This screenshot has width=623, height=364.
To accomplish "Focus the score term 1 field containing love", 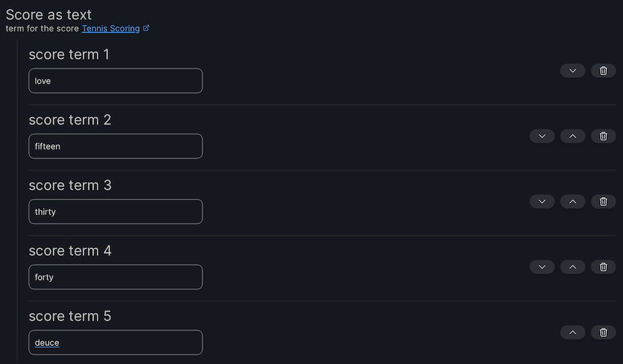I will 116,81.
